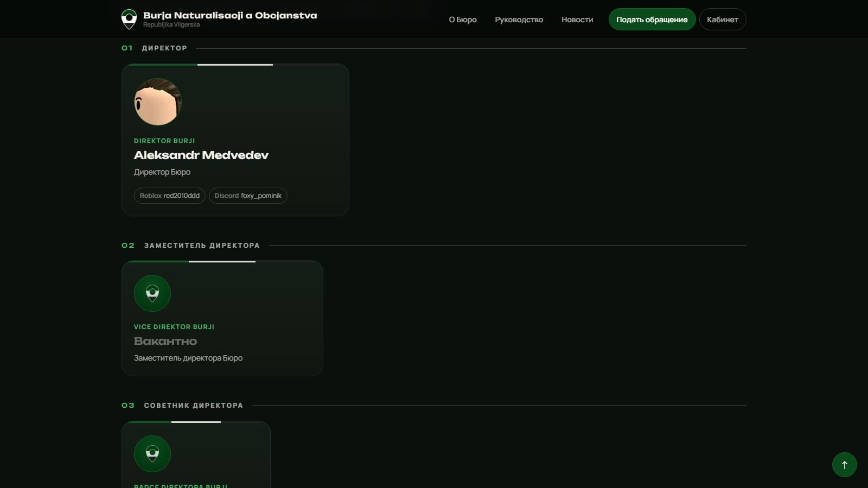Click the placeholder emblem on the Vice Direktor card
The image size is (868, 488).
(152, 293)
